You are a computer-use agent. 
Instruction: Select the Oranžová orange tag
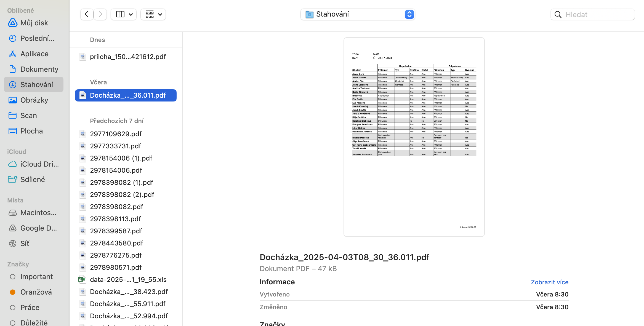[36, 292]
